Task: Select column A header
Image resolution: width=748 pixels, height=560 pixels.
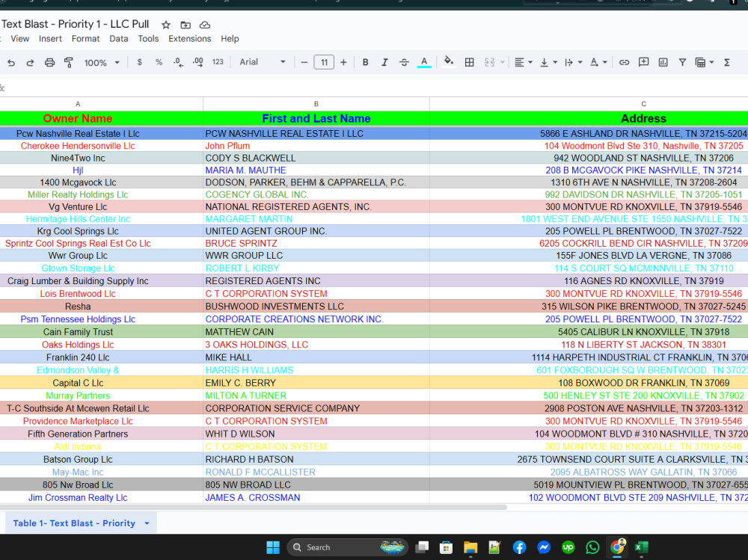Action: tap(78, 104)
